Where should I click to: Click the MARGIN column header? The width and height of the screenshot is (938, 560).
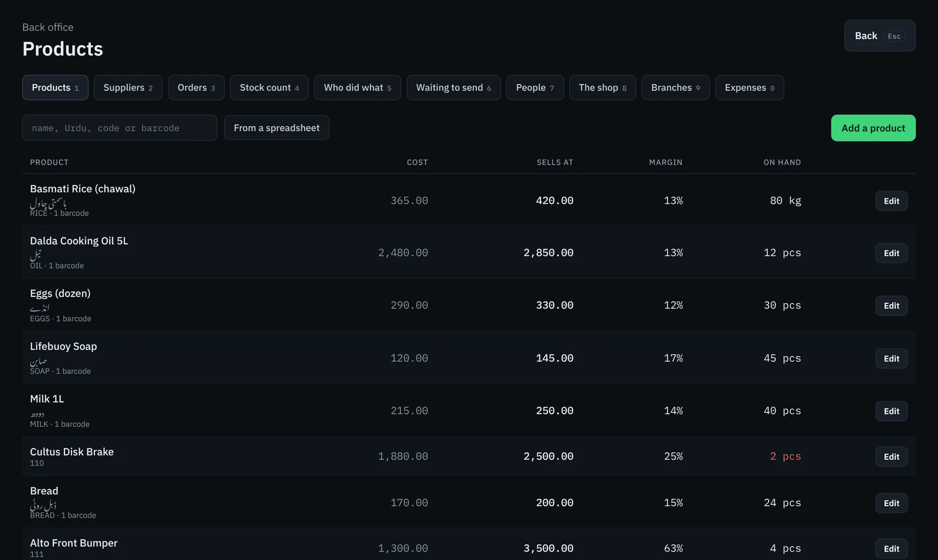click(665, 162)
